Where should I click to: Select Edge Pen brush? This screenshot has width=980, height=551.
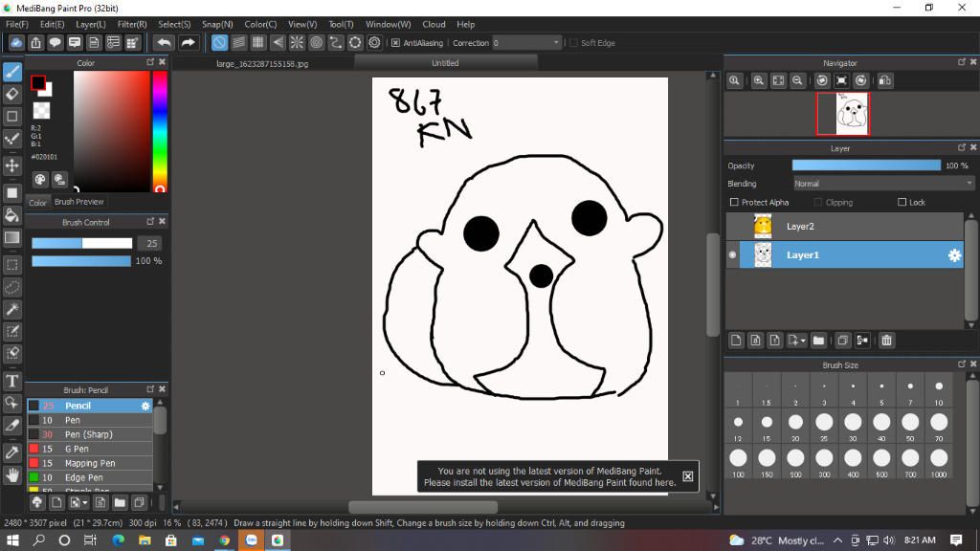click(90, 477)
